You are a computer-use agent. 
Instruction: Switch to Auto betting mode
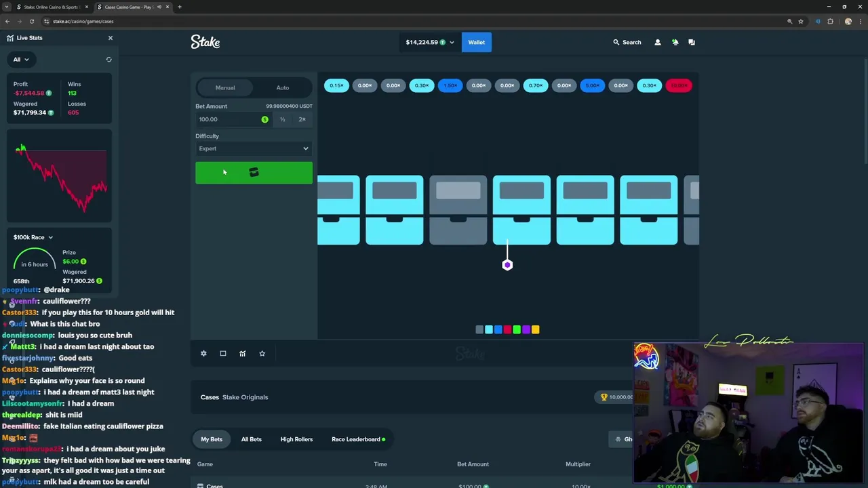[x=283, y=87]
